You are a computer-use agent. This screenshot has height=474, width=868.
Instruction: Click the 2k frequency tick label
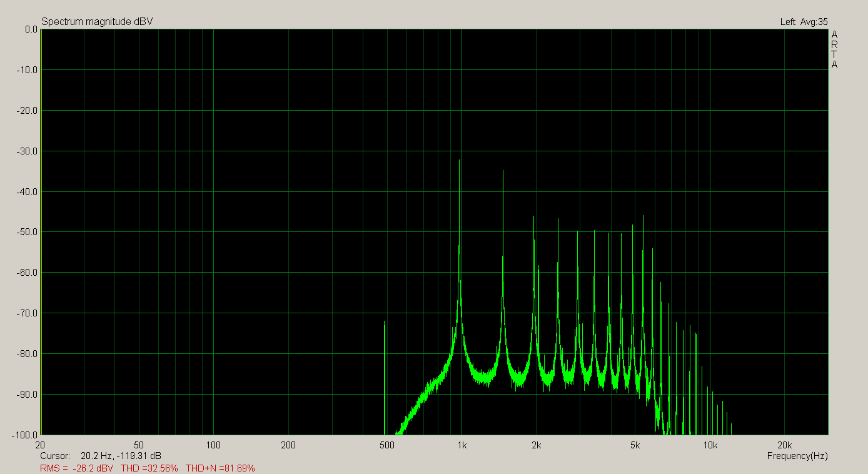(536, 445)
